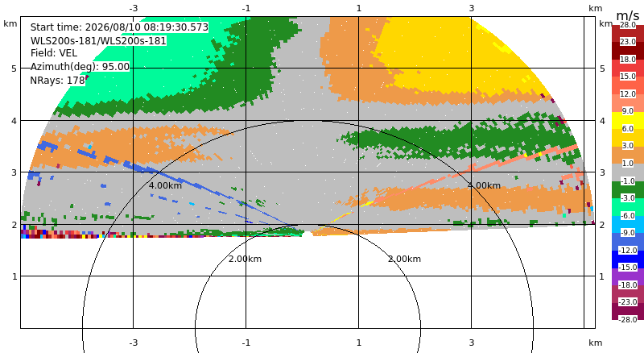Click the 28.0 m/s dark red swatch
Viewport: 644px width, 353px height.
click(x=628, y=29)
